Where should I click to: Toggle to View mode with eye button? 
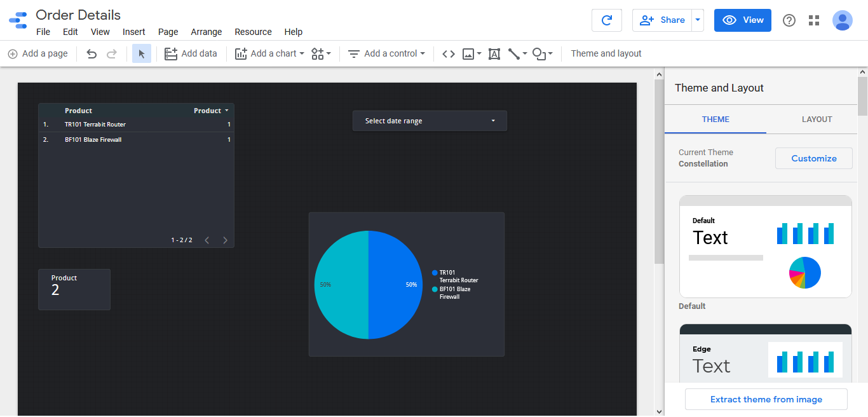coord(742,20)
